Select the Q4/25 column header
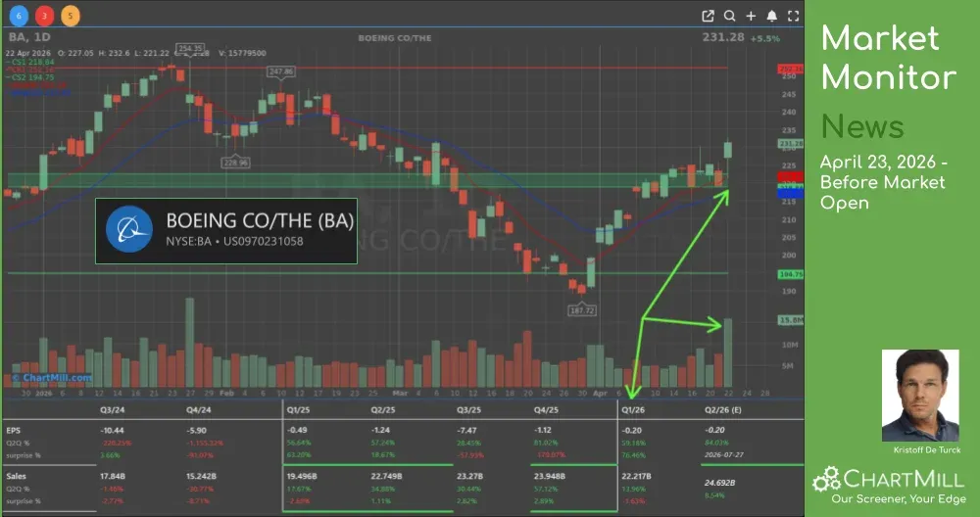Viewport: 980px width, 517px height. point(546,410)
